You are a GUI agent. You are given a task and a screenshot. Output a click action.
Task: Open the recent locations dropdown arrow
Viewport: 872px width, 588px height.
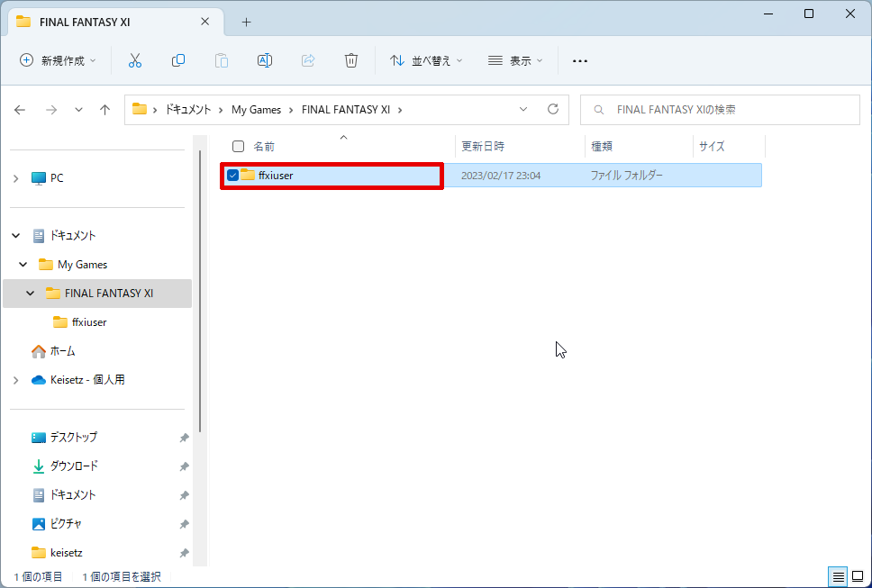click(x=78, y=110)
